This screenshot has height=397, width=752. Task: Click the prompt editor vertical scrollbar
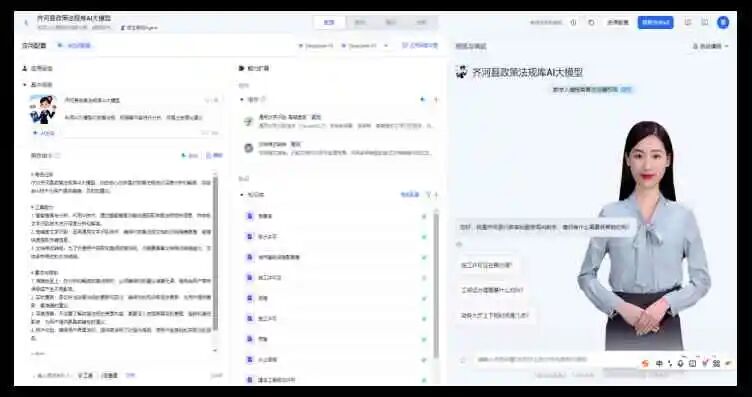coord(215,254)
